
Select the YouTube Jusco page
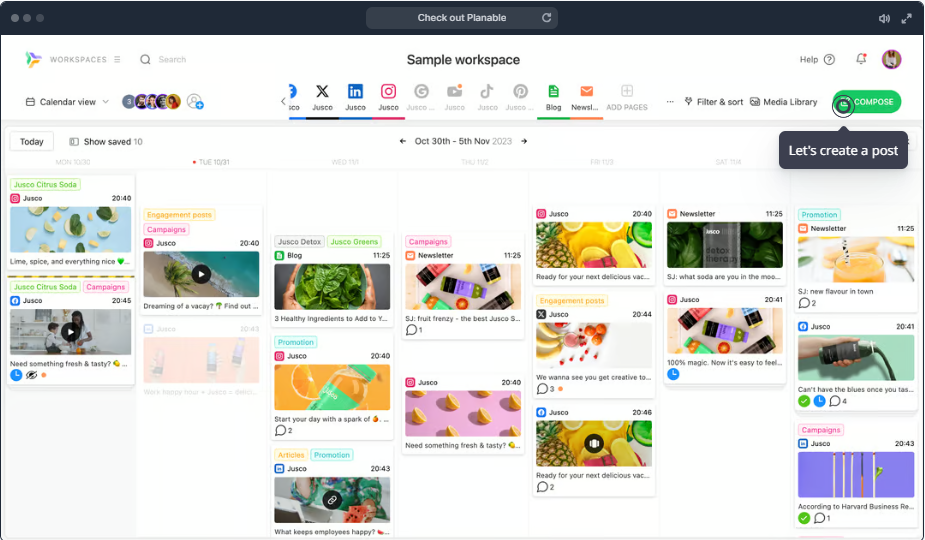coord(454,98)
